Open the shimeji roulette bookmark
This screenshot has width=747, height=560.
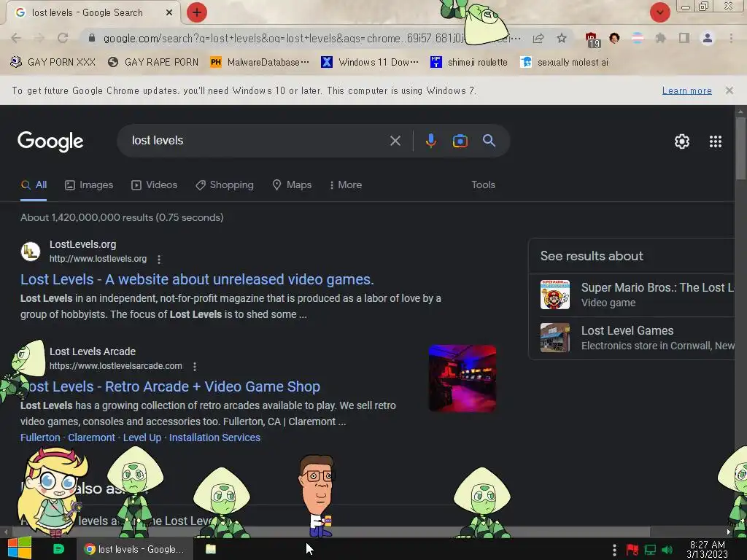[469, 62]
